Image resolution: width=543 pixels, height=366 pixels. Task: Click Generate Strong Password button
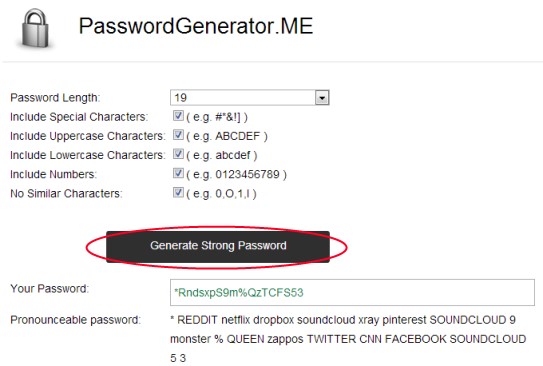tap(218, 247)
